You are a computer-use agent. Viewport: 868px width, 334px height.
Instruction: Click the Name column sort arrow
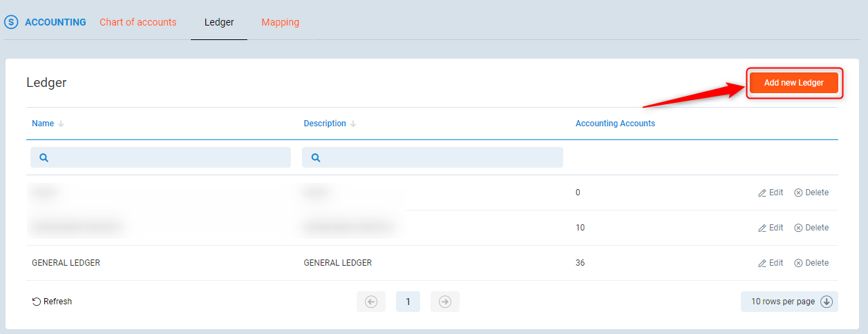click(x=61, y=124)
